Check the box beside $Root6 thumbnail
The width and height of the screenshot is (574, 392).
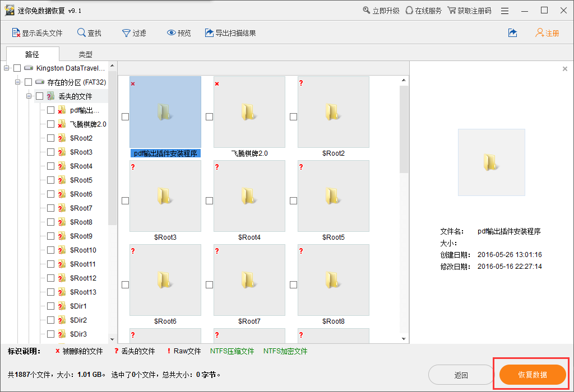[x=125, y=284]
